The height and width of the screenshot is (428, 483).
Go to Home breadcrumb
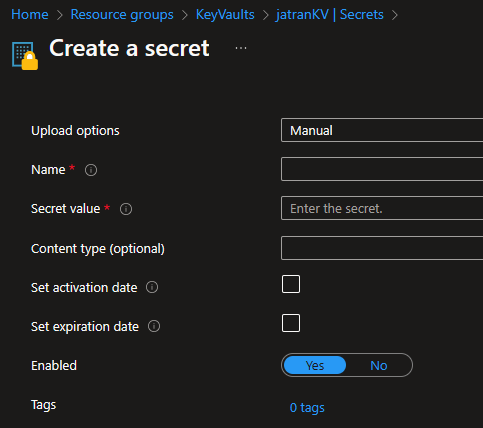point(30,15)
